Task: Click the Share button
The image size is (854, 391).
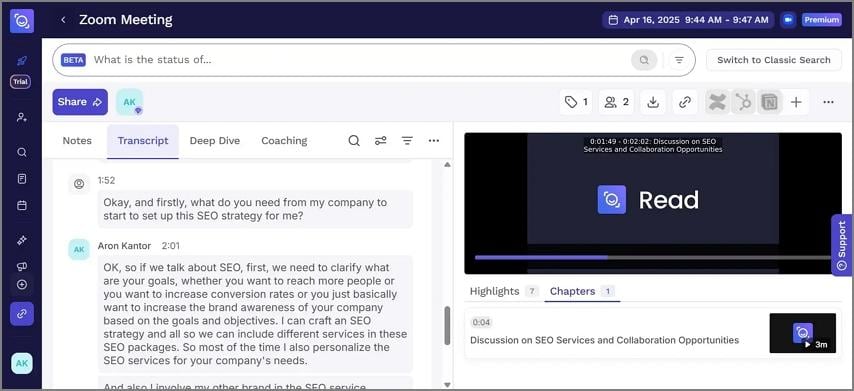Action: click(80, 102)
